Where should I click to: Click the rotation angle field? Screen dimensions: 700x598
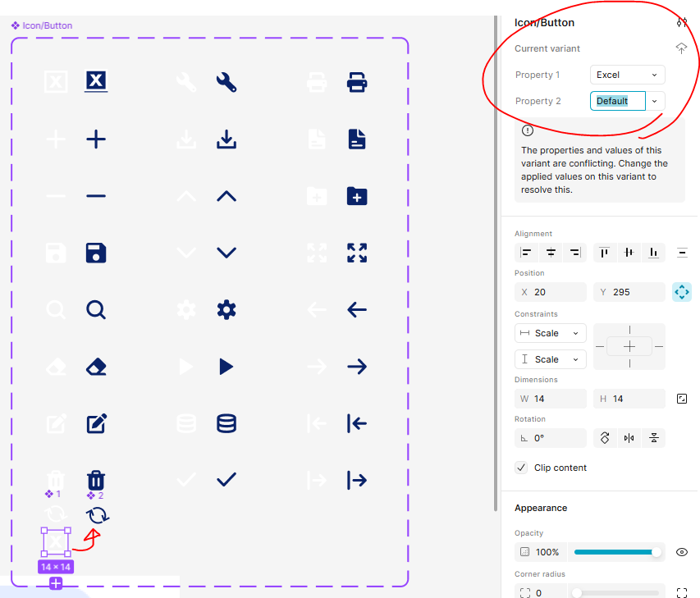pos(551,438)
